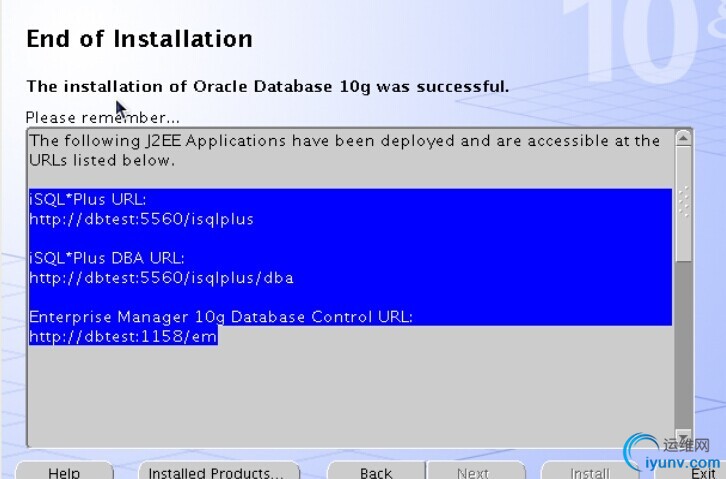Click the scrollbar up arrow

[683, 138]
